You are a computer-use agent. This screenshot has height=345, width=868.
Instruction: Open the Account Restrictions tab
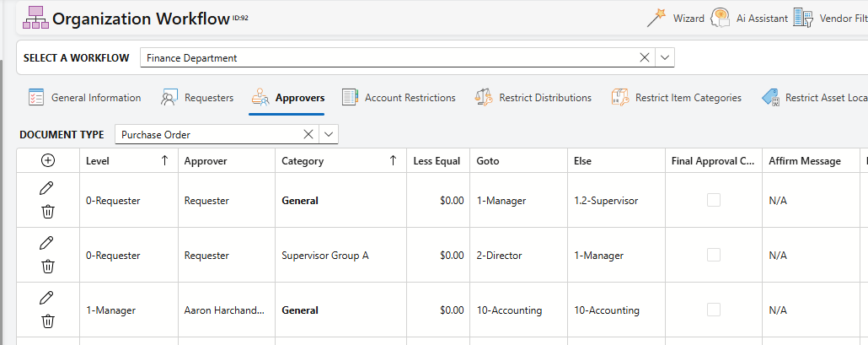(x=399, y=98)
